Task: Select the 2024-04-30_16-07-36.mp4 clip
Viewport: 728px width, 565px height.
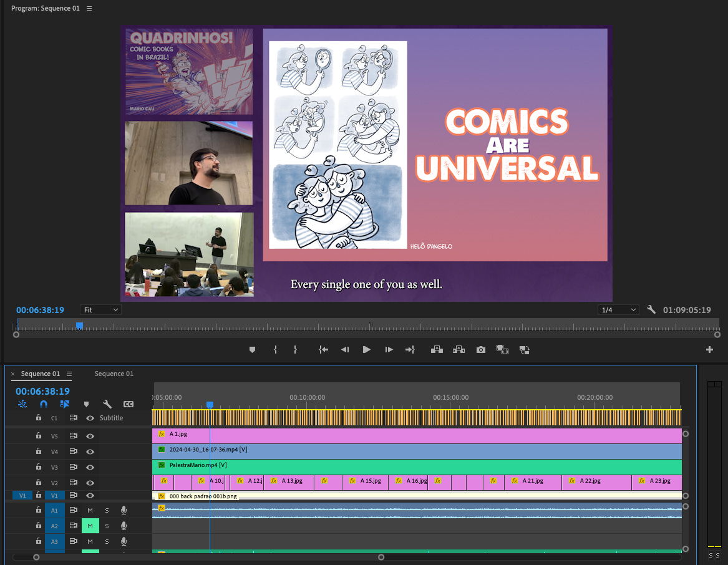Action: tap(417, 451)
